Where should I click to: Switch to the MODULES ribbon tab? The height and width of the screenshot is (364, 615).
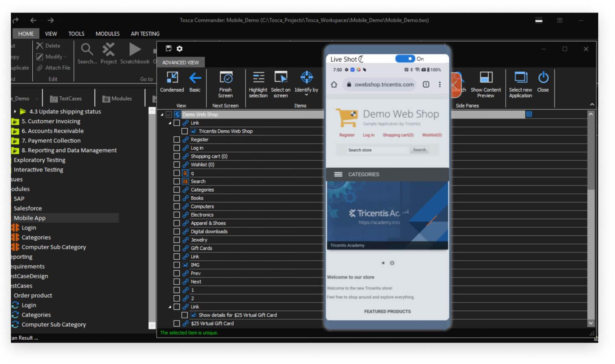pos(107,34)
